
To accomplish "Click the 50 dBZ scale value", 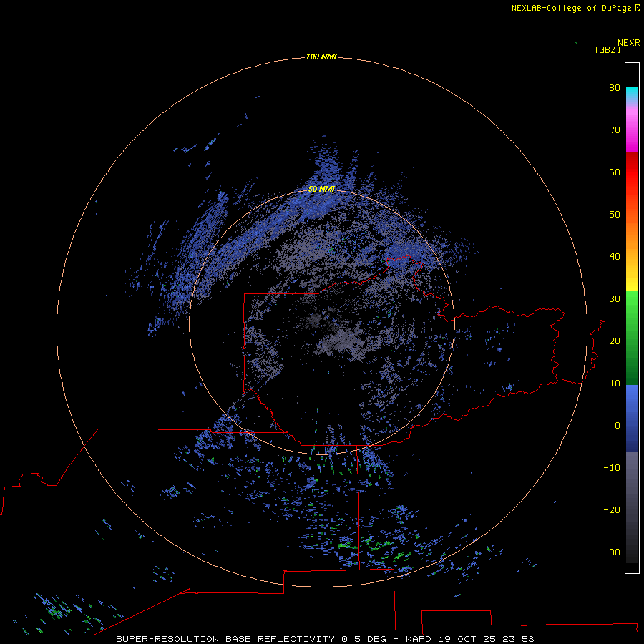I will tap(615, 215).
